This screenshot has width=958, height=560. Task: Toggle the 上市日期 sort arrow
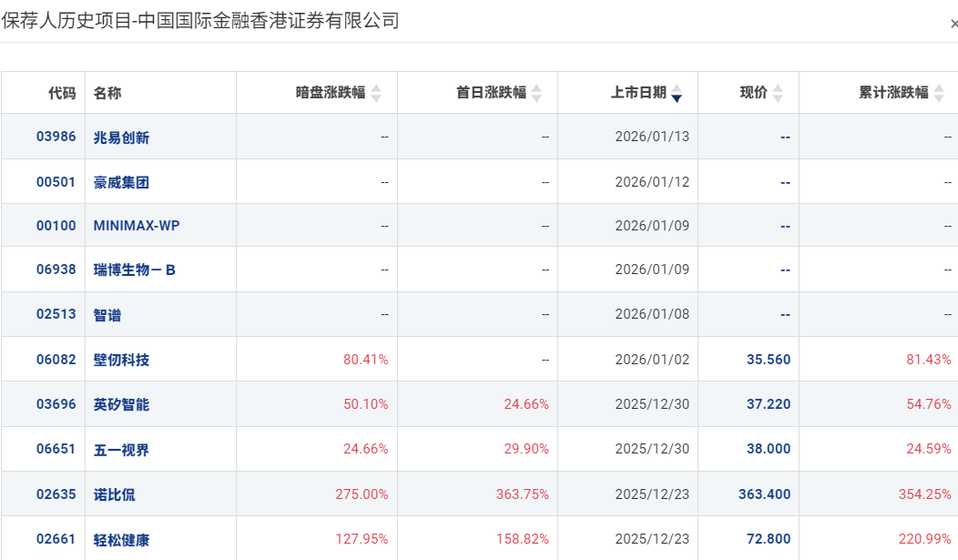click(x=677, y=93)
